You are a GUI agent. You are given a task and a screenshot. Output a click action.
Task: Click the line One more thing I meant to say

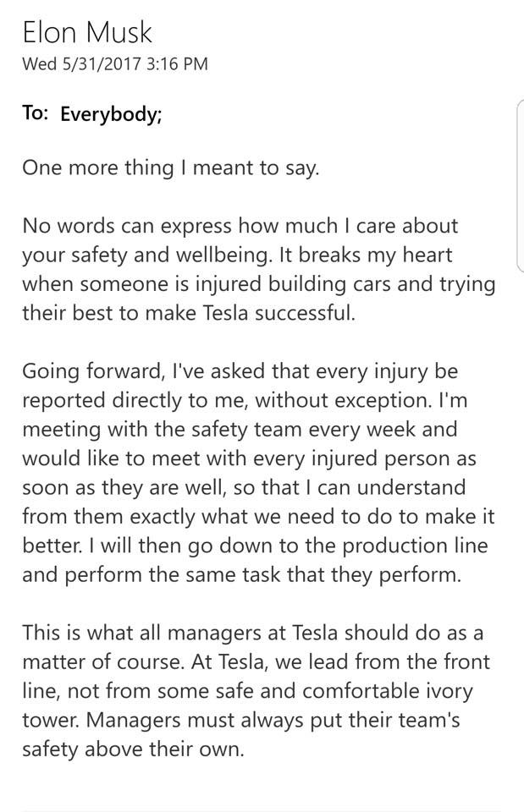tap(170, 168)
